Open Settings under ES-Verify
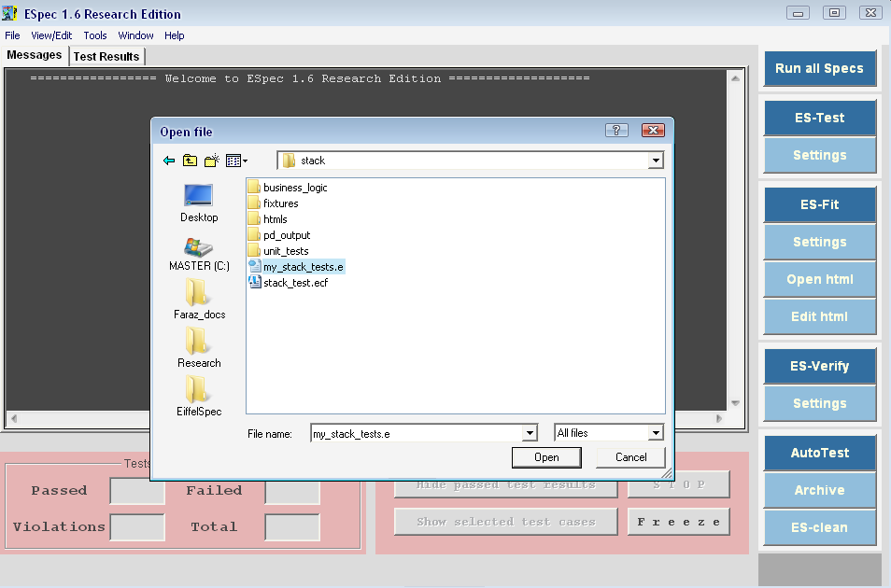891x588 pixels. pyautogui.click(x=819, y=404)
